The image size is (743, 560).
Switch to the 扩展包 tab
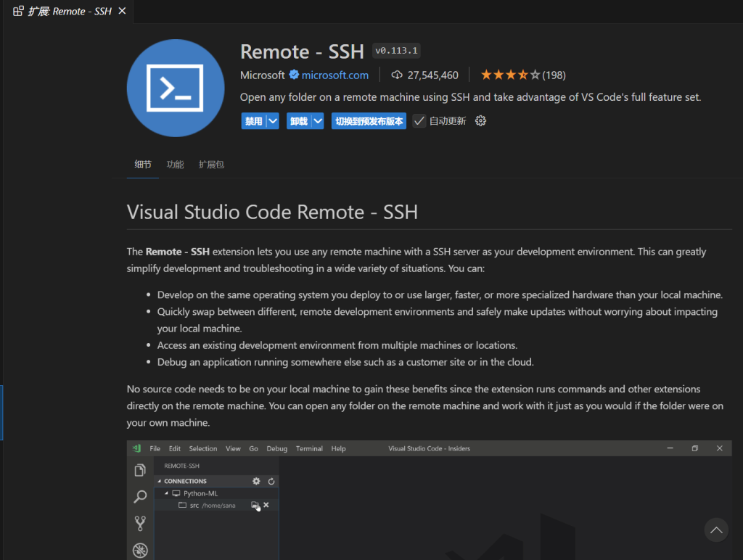pyautogui.click(x=211, y=165)
